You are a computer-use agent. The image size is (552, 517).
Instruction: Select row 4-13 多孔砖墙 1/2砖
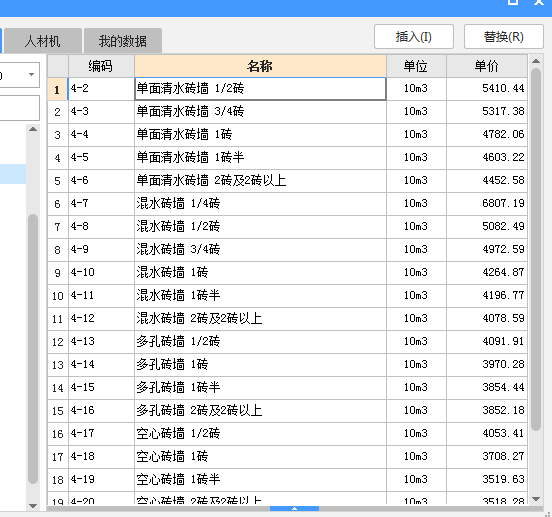pyautogui.click(x=287, y=341)
